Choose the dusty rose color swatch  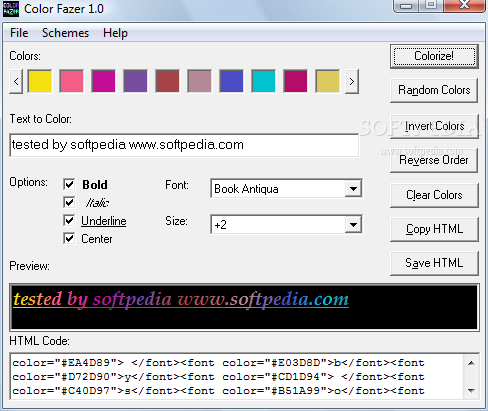(199, 81)
